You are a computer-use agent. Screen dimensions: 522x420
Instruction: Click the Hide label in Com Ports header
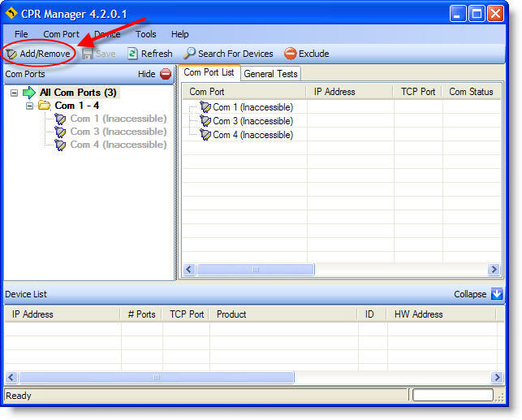(x=146, y=74)
